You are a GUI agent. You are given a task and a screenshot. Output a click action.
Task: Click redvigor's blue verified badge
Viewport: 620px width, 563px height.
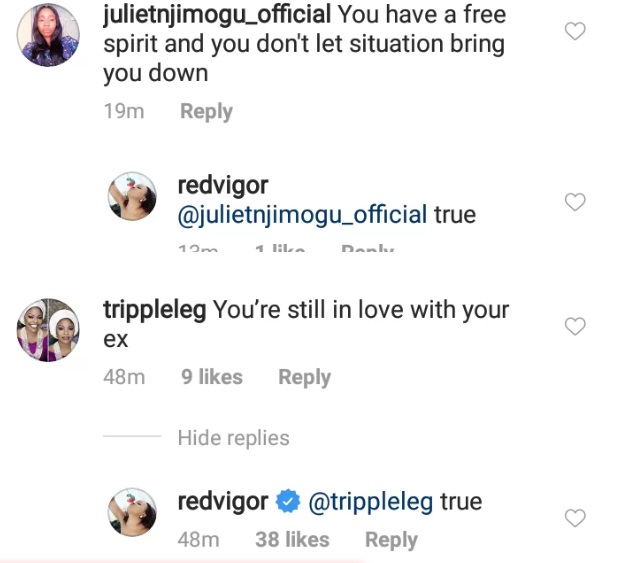click(287, 501)
